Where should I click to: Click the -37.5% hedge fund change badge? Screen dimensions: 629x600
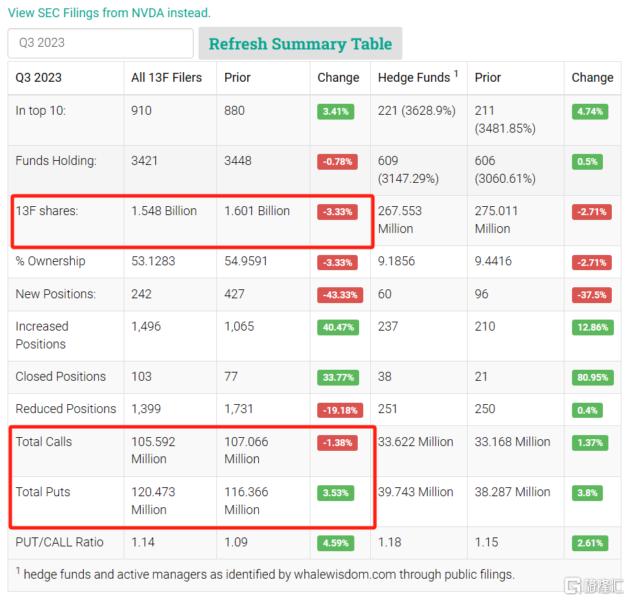592,295
